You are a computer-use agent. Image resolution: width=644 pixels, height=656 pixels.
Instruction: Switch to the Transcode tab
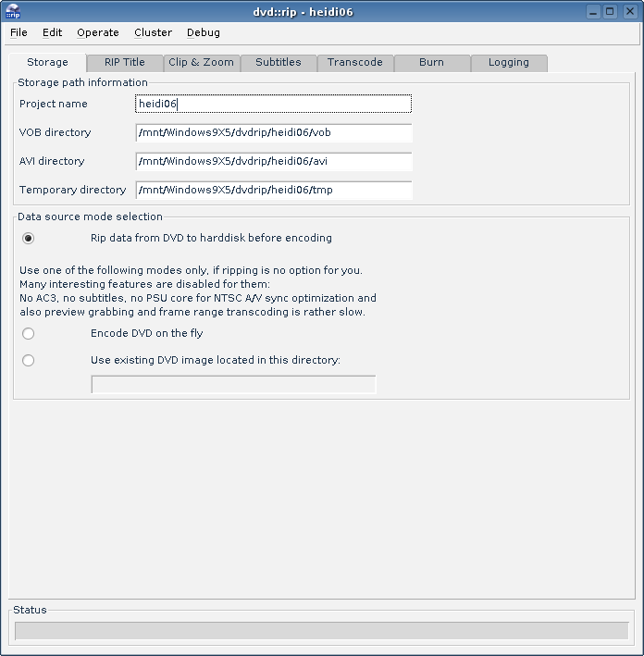tap(355, 62)
